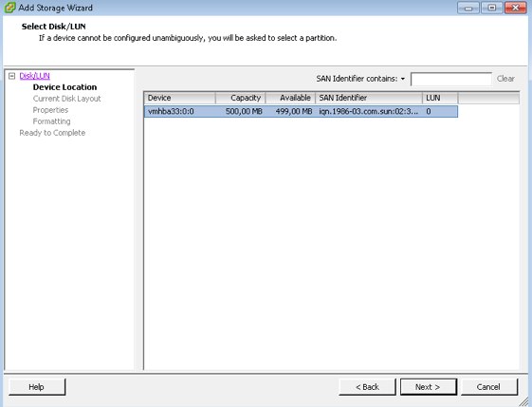Viewport: 532px width, 407px height.
Task: Go to previous page with Back button
Action: coord(367,387)
